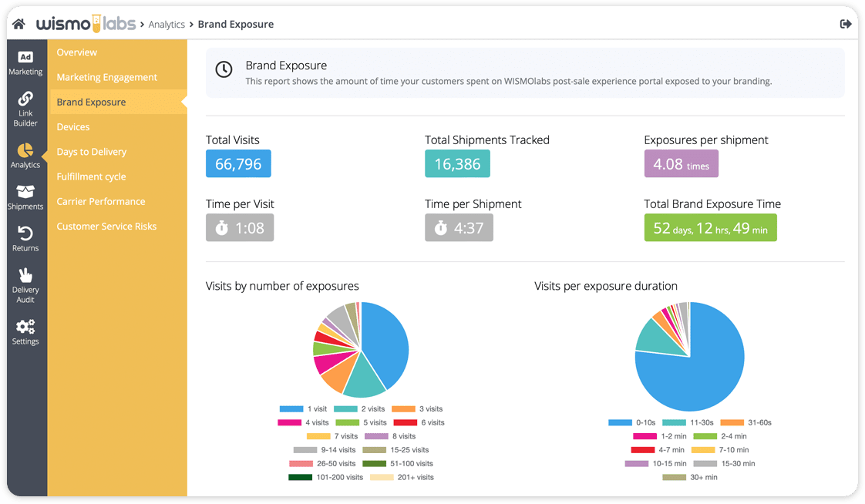Toggle the 15-25 visits legend swatch
This screenshot has height=504, width=865.
point(375,450)
